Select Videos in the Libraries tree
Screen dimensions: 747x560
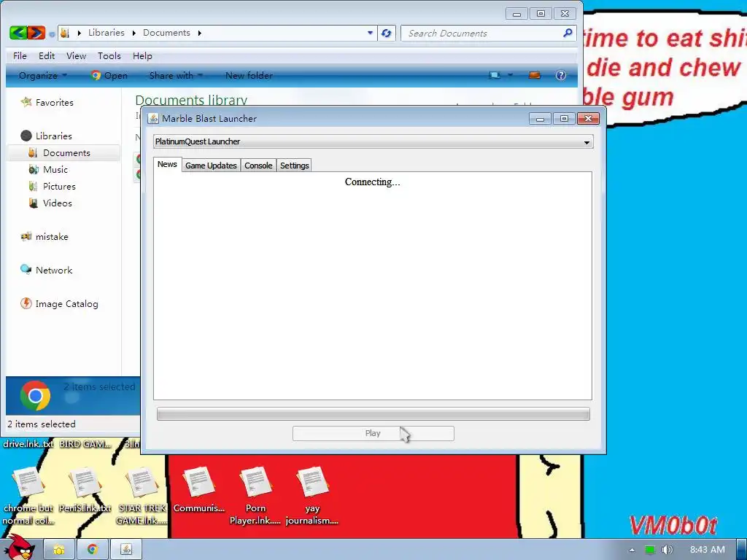[x=57, y=203]
